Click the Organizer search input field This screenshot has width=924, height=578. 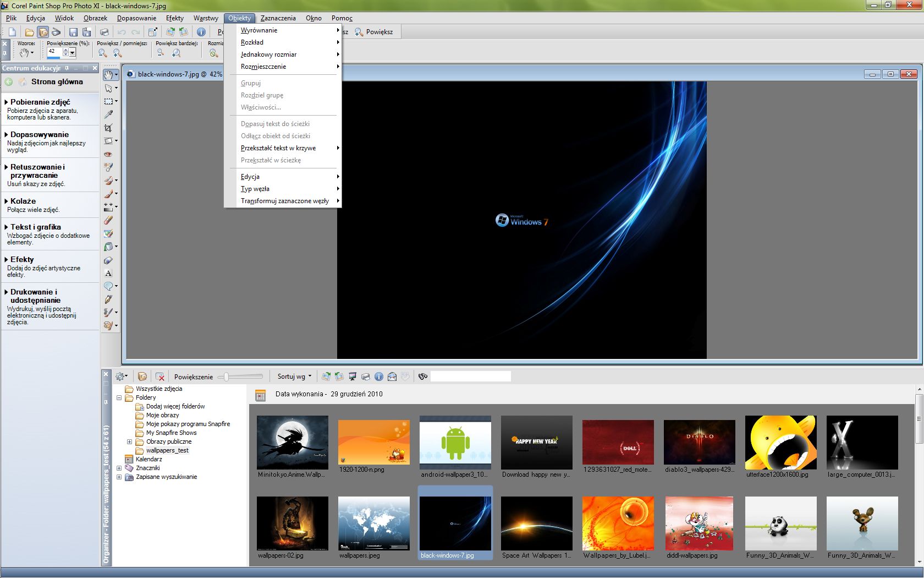tap(471, 377)
